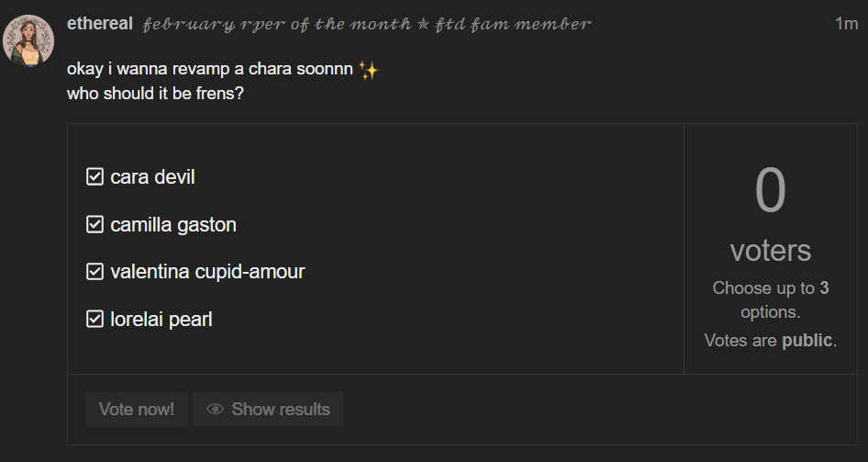Screen dimensions: 868x462
Task: Click the sparkles emoji in the post
Action: point(368,71)
